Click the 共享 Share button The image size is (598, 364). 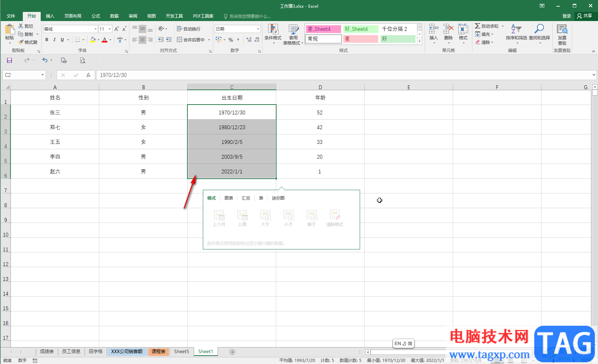pos(585,16)
